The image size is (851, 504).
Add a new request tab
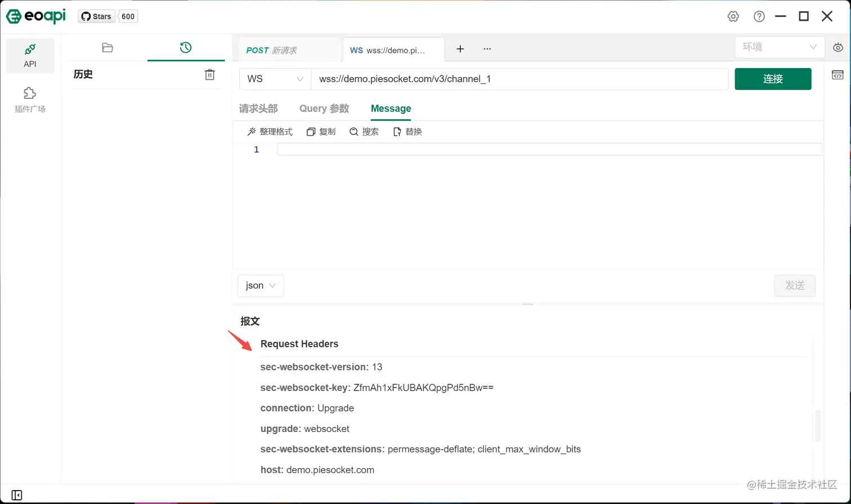point(460,49)
